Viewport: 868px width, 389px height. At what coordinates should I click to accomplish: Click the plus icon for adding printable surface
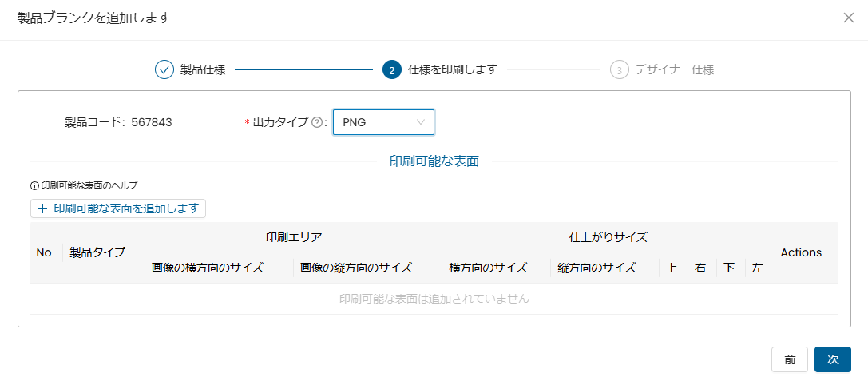point(43,208)
